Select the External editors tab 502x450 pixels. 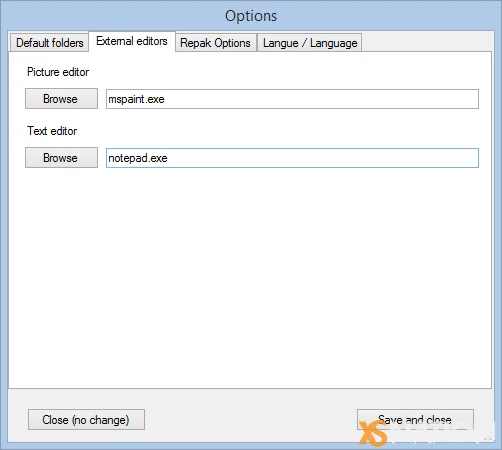click(132, 41)
